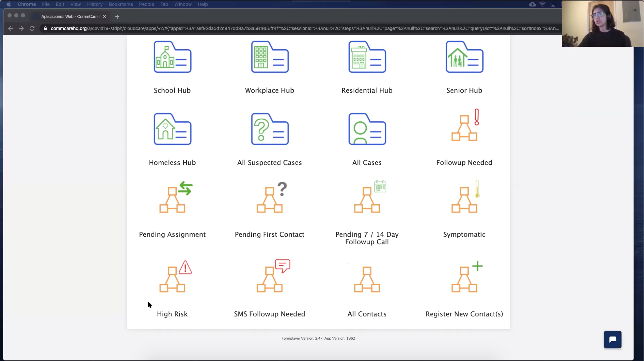Select All Contacts view

(x=367, y=287)
